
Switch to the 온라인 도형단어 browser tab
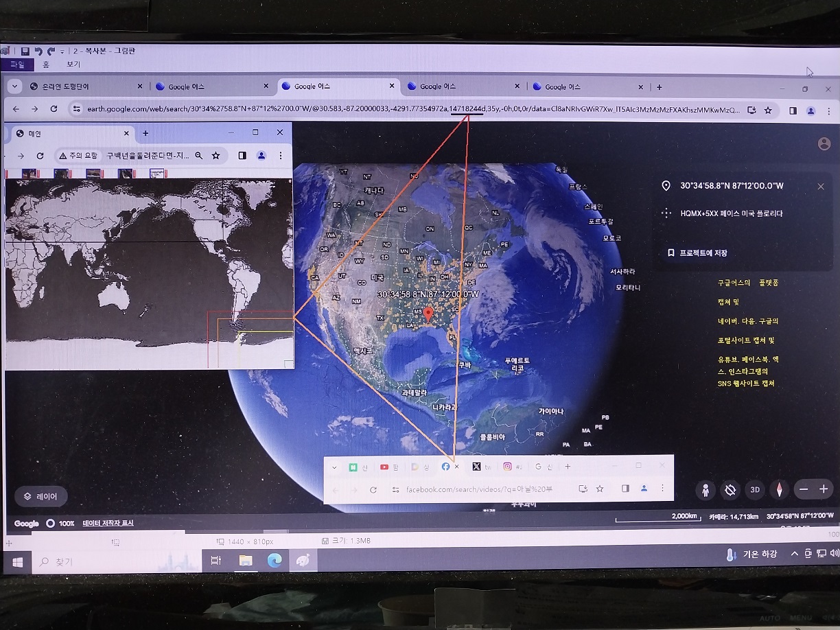pos(86,86)
